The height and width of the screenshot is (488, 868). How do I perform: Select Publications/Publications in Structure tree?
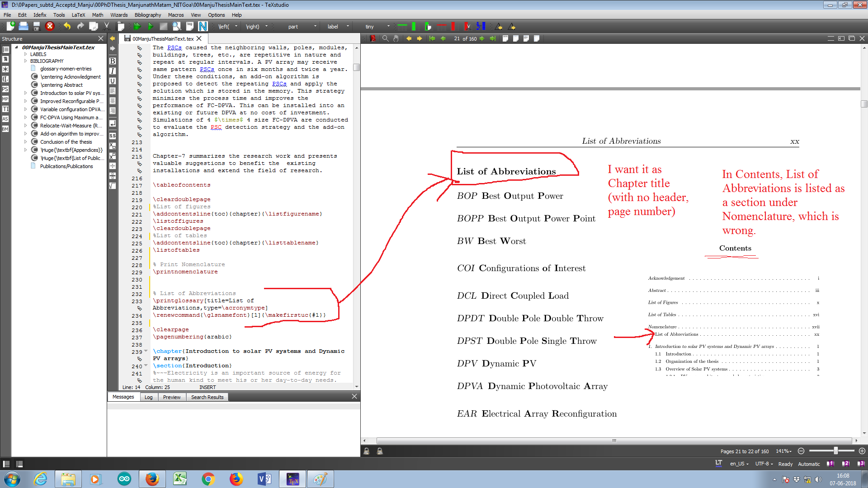coord(66,166)
